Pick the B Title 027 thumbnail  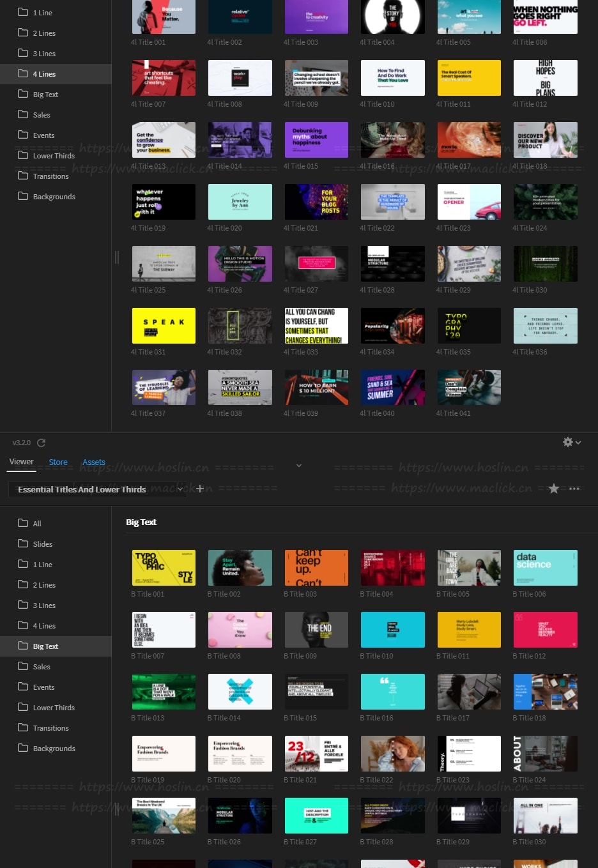tap(316, 816)
